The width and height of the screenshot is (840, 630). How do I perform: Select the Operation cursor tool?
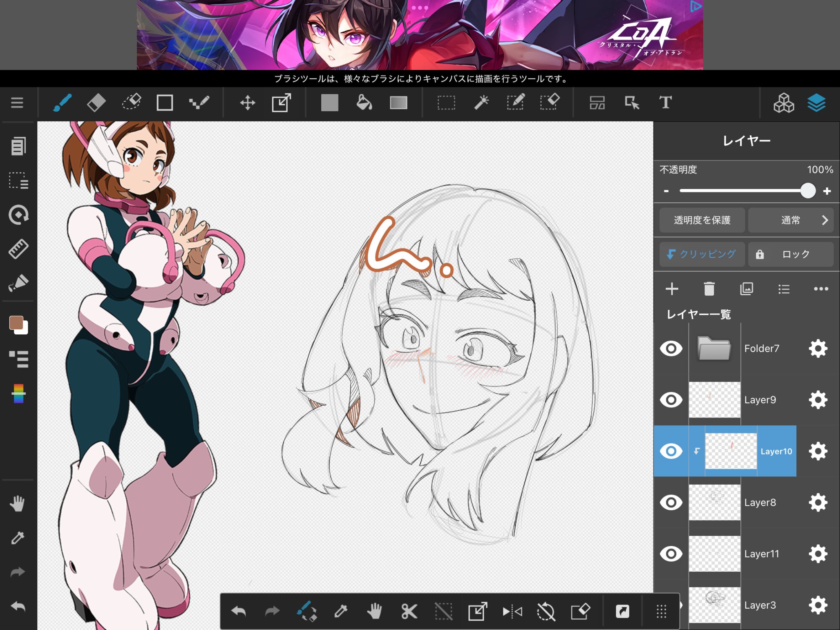632,102
